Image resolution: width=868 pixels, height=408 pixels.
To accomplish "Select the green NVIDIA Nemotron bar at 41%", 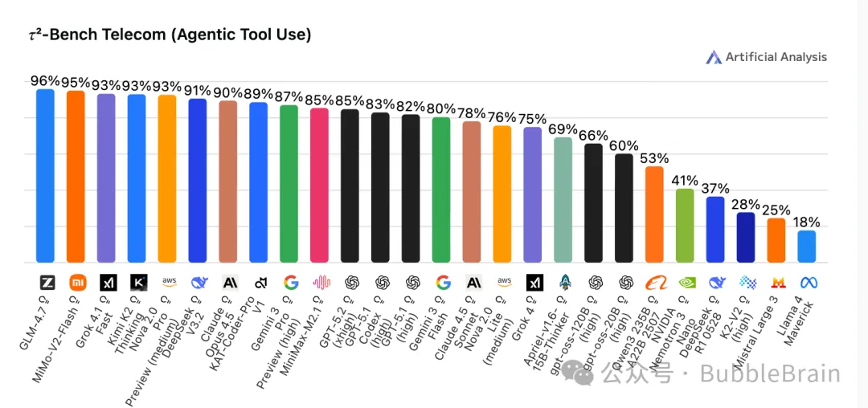I will [685, 225].
